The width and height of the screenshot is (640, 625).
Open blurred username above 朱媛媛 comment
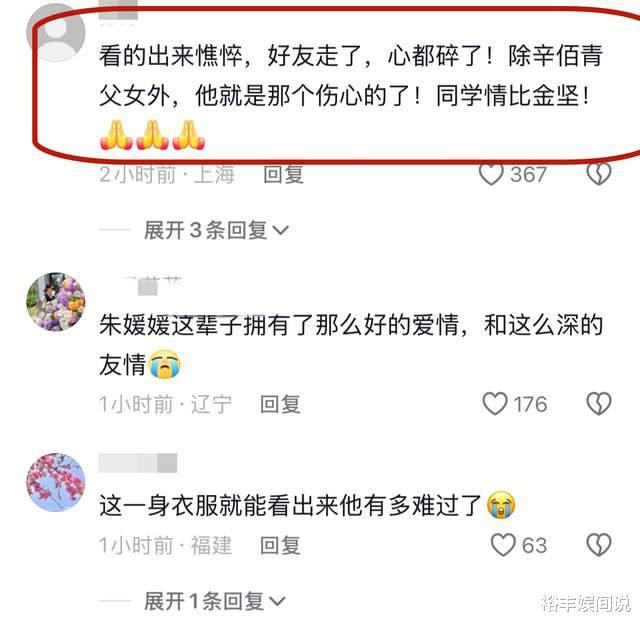152,285
